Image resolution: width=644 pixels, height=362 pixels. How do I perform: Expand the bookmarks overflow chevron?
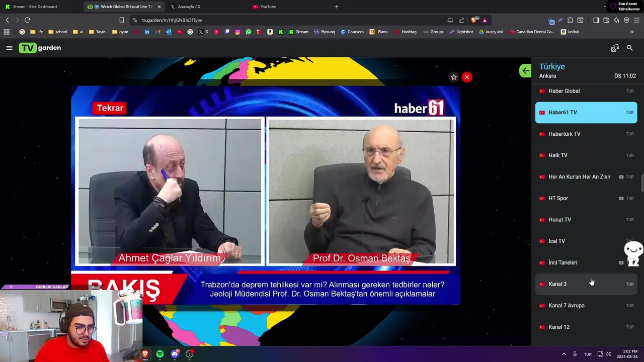pyautogui.click(x=632, y=32)
